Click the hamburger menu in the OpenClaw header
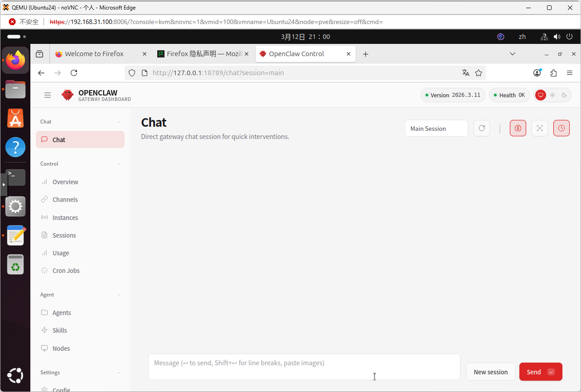 (48, 95)
